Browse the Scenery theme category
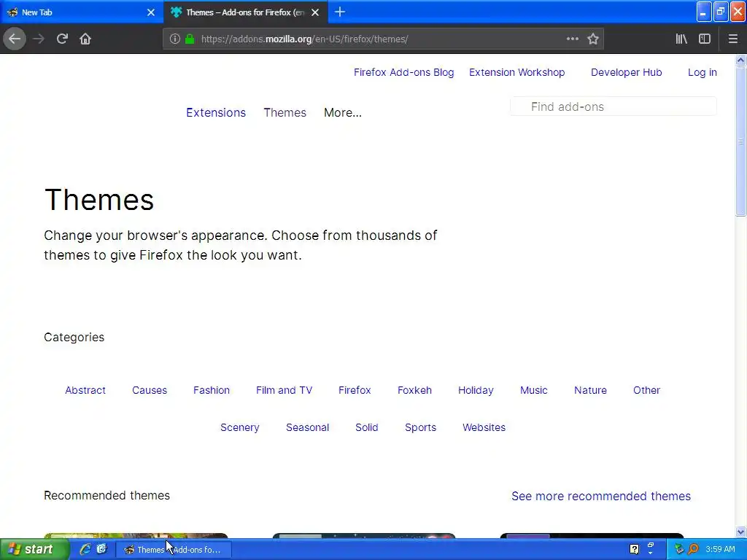The image size is (747, 560). [x=239, y=427]
